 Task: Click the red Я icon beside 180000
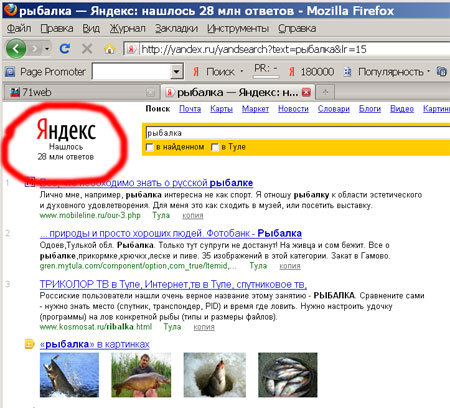click(x=292, y=72)
